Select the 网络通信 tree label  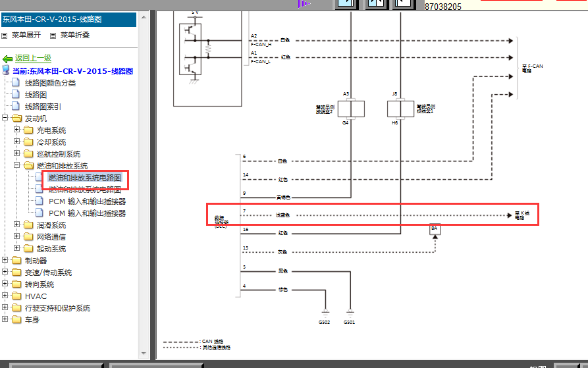[x=51, y=237]
